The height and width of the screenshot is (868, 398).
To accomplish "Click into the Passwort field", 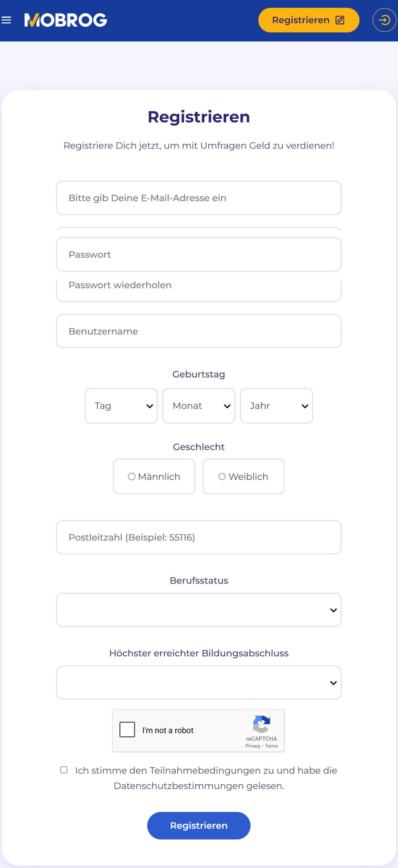I will click(199, 255).
